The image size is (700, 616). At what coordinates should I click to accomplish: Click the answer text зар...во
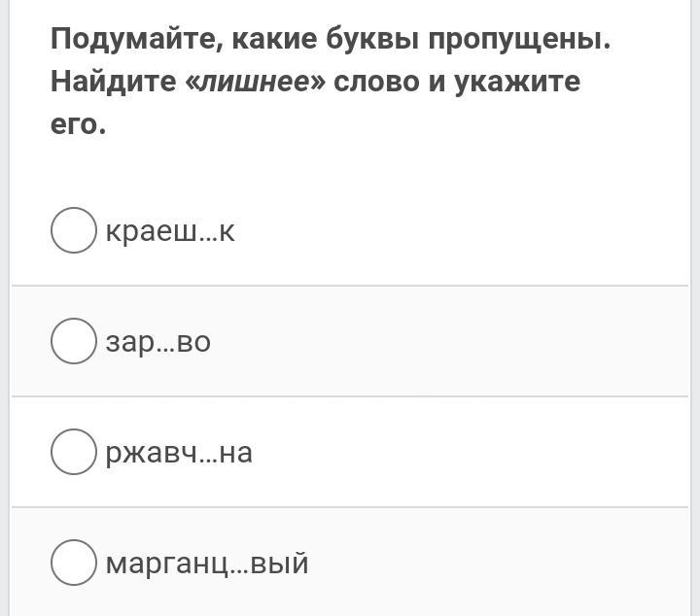158,343
